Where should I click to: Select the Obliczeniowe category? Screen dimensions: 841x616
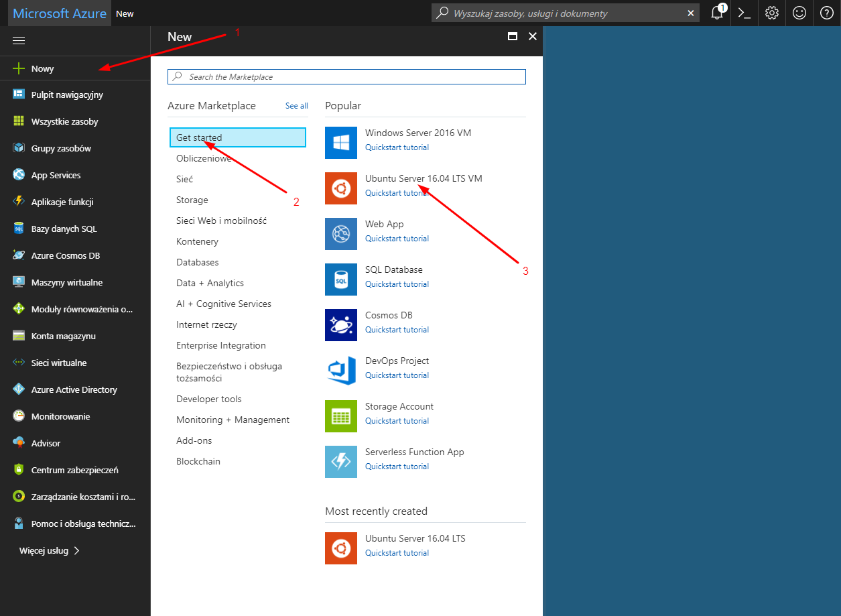tap(204, 158)
